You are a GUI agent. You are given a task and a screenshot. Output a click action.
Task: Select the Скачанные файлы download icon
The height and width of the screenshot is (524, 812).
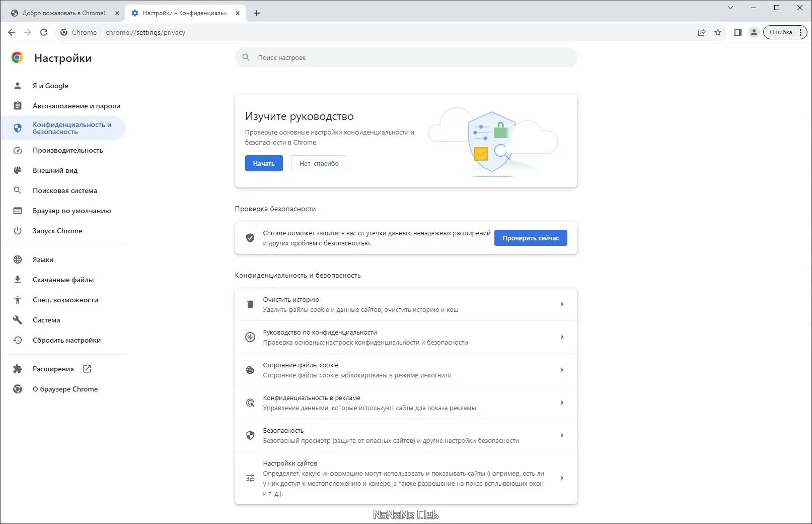18,280
